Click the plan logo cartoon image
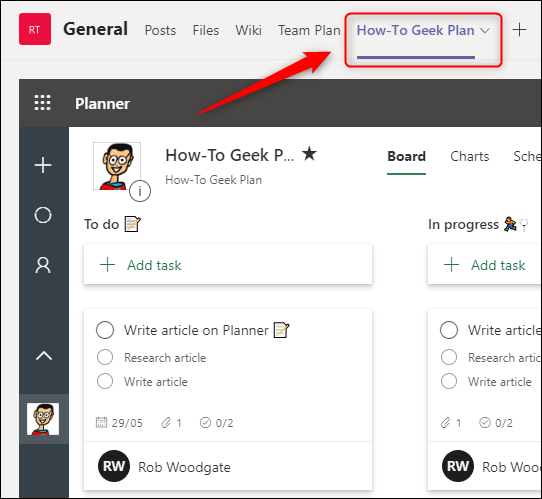Image resolution: width=542 pixels, height=499 pixels. coord(117,166)
